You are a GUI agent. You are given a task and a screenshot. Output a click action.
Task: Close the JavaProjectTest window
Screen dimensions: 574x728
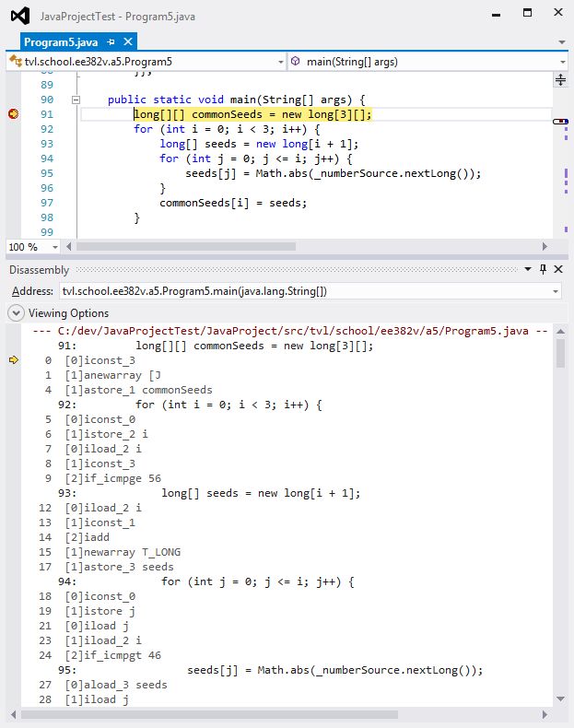coord(558,12)
